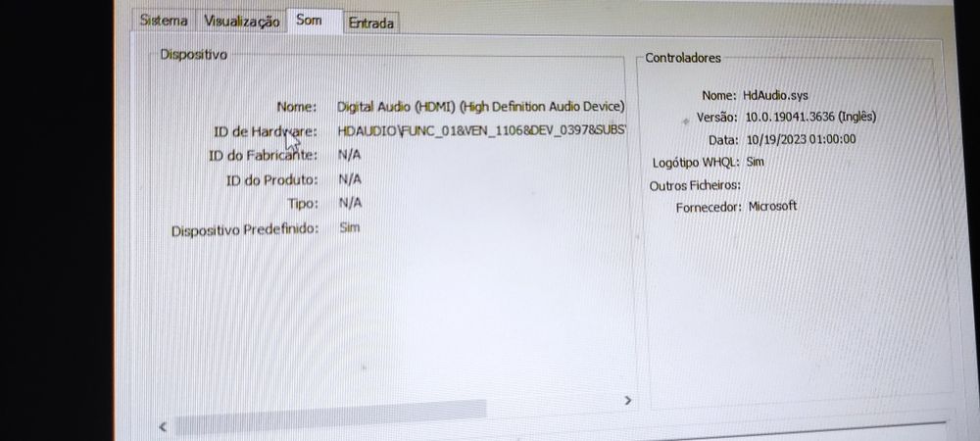Image resolution: width=980 pixels, height=441 pixels.
Task: Click the Dispositivo Predefinido label
Action: (244, 230)
